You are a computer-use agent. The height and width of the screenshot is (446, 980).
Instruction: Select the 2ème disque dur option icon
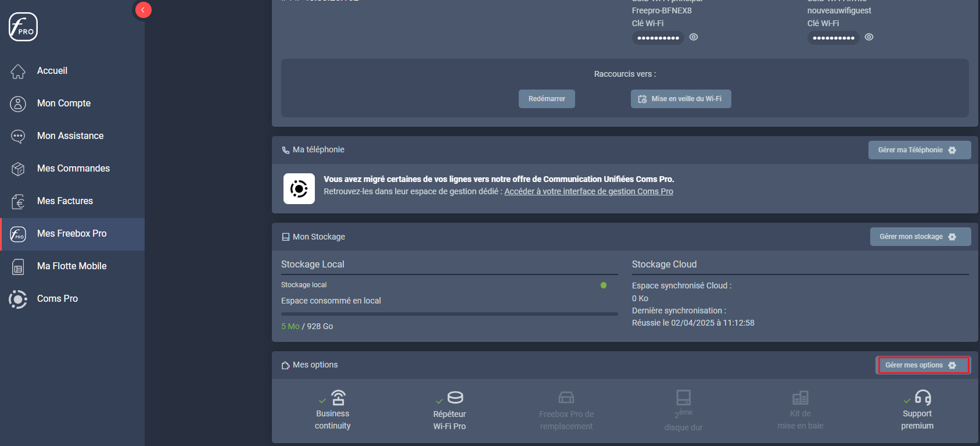(684, 398)
